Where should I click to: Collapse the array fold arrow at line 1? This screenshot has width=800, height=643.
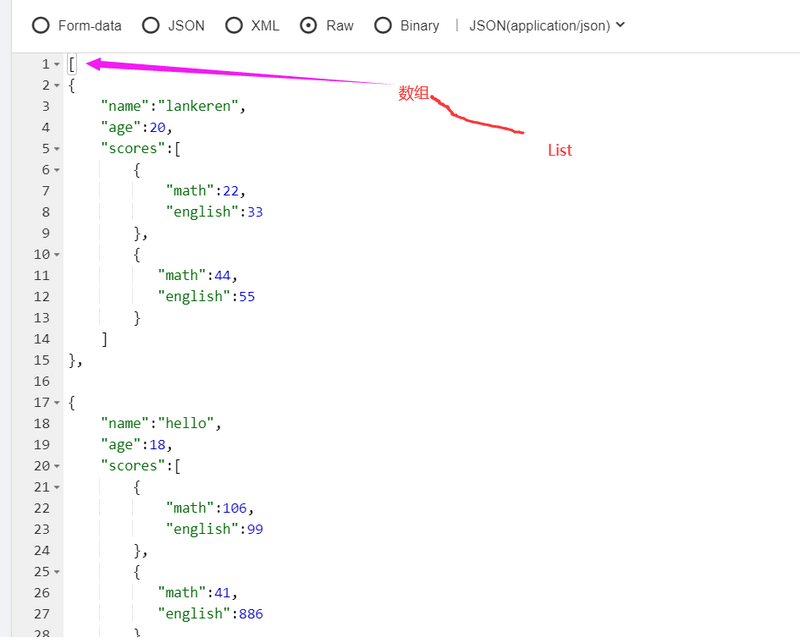coord(57,65)
